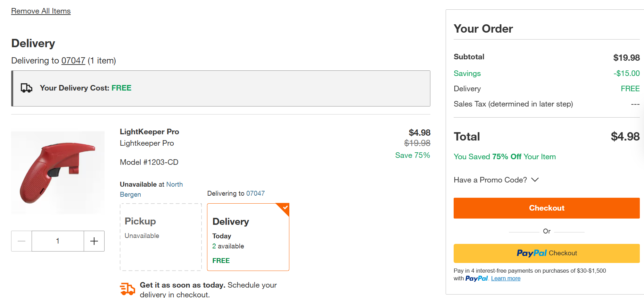Click the delivery truck icon beside Delivery Cost
This screenshot has width=644, height=298.
click(x=26, y=88)
